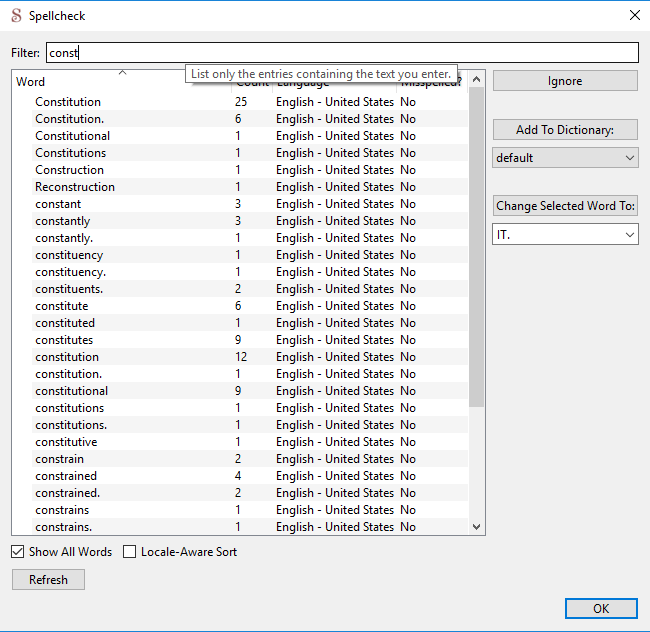Click the Sigil app icon in title bar

pyautogui.click(x=15, y=15)
